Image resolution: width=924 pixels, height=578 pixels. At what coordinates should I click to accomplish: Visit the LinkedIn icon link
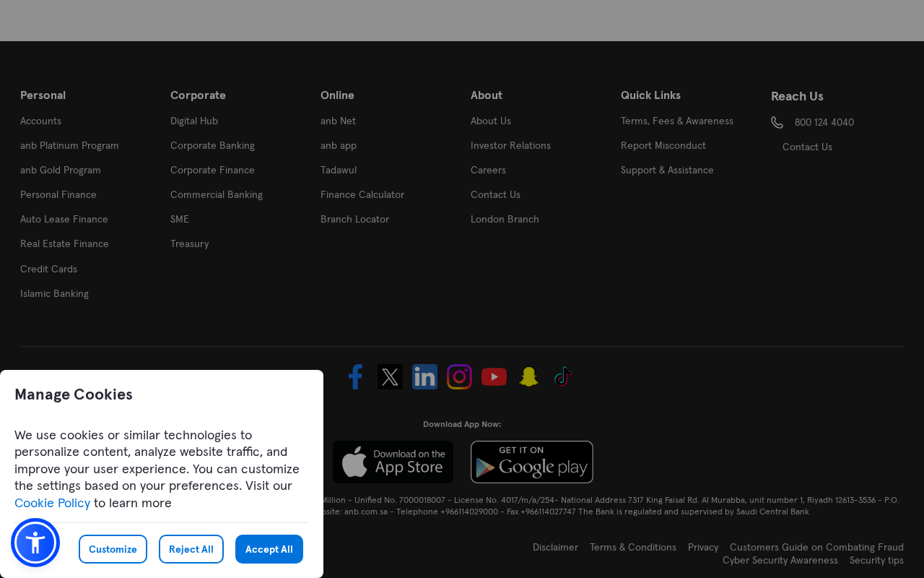(424, 377)
